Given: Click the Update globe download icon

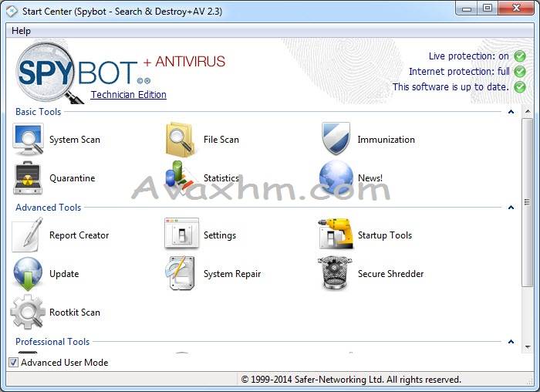Looking at the screenshot, I should [x=28, y=274].
